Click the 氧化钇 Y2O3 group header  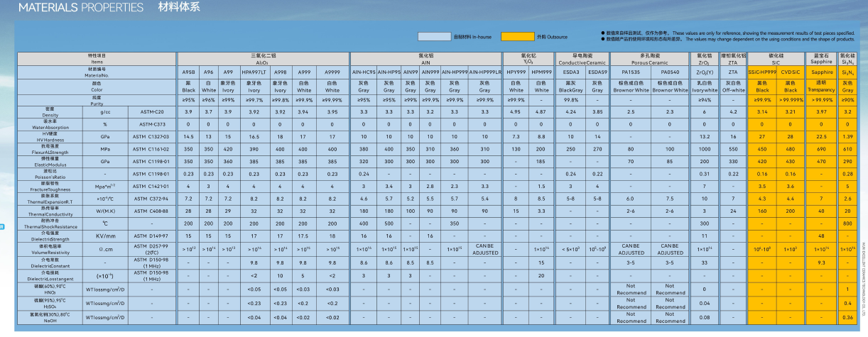coord(528,59)
